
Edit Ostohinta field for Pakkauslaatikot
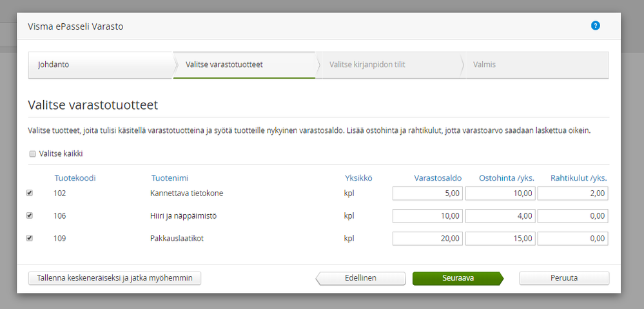tap(500, 238)
